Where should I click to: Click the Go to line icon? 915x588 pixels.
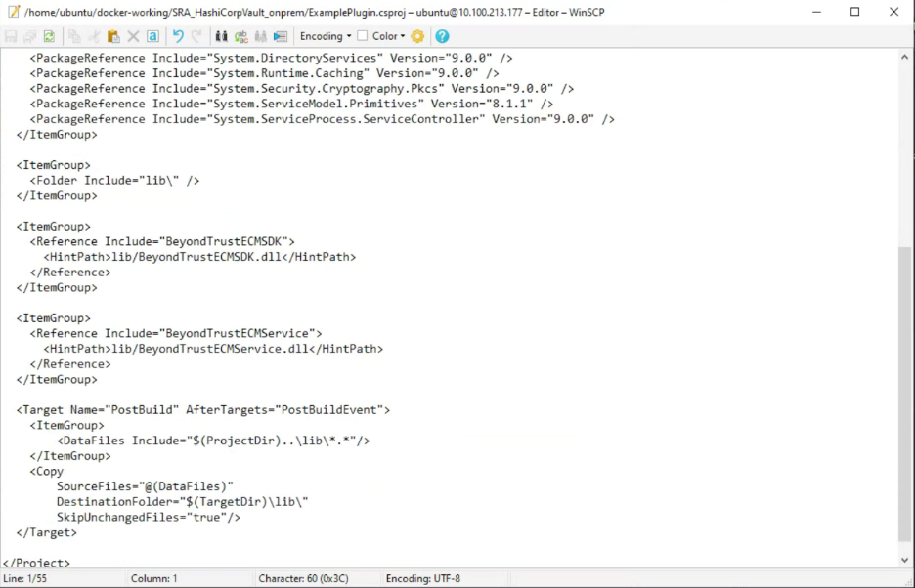281,36
